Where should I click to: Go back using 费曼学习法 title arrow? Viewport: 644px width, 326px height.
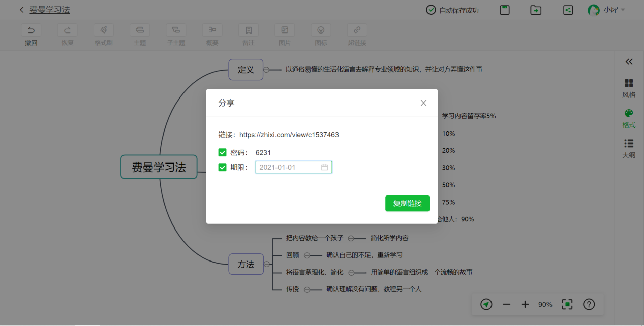pos(21,9)
